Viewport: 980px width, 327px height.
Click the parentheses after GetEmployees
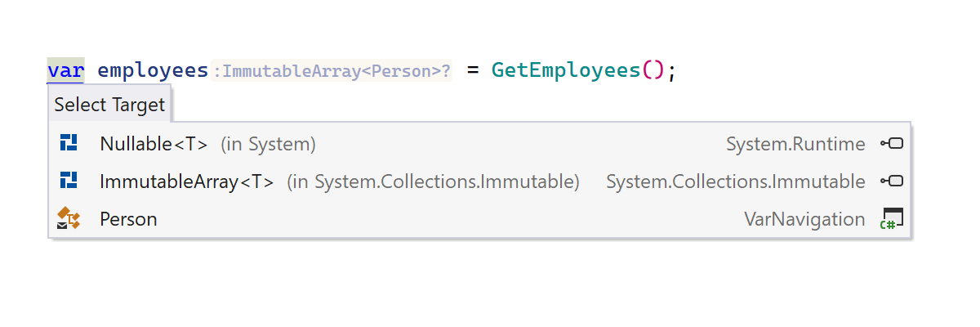pos(654,70)
